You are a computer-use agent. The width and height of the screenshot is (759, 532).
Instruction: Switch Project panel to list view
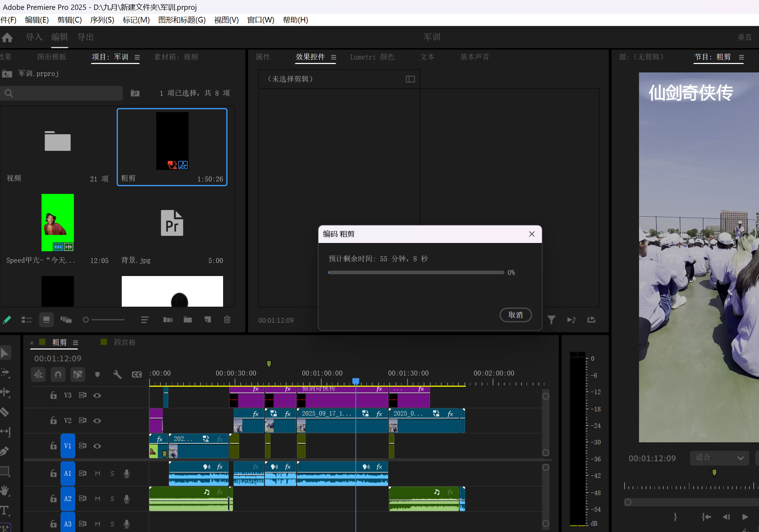pos(27,320)
